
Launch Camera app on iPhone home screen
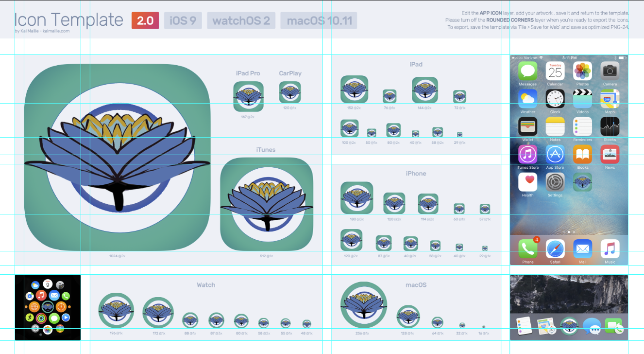point(610,71)
